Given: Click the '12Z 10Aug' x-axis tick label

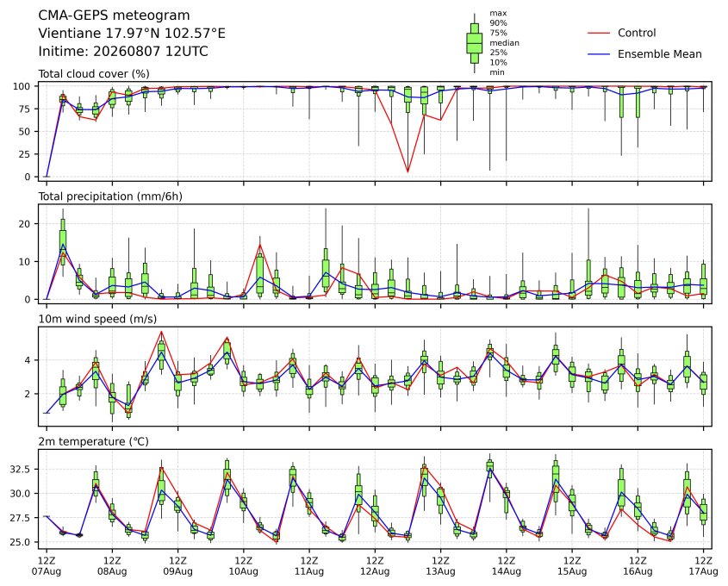Looking at the screenshot, I should 243,566.
